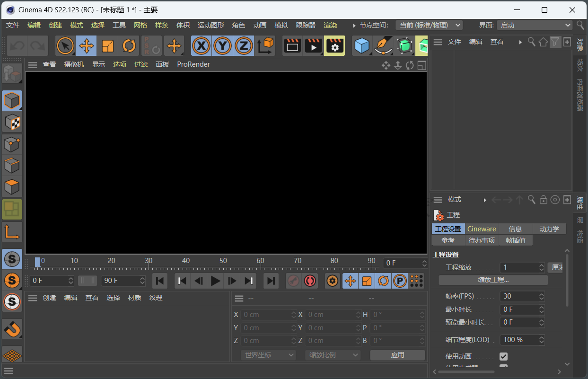Switch to the Cineware tab

pyautogui.click(x=482, y=229)
